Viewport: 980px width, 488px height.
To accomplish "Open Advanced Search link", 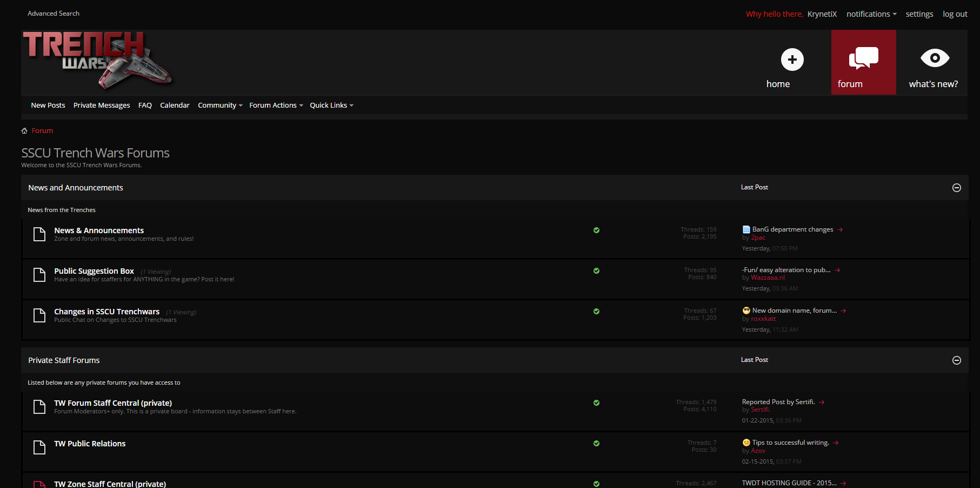I will click(54, 14).
